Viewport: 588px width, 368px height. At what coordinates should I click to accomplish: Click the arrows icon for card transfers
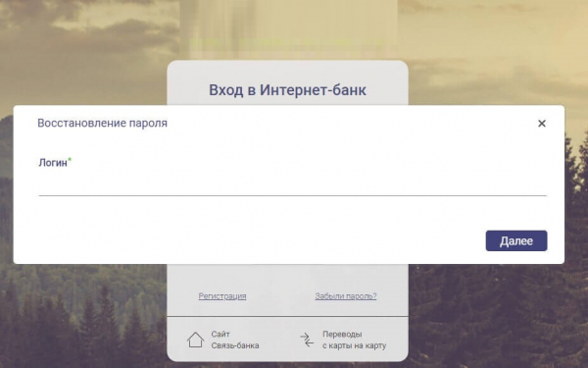(x=307, y=340)
